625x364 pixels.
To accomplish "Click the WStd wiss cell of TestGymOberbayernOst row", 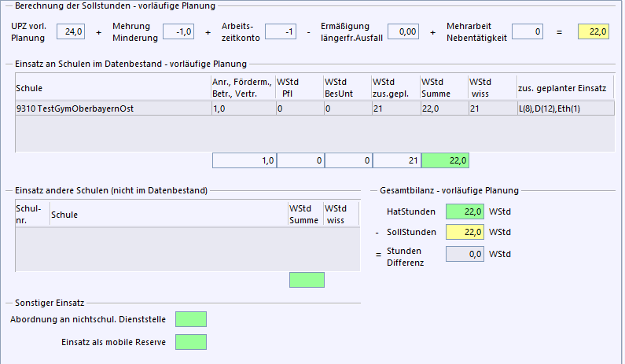I will click(x=493, y=108).
